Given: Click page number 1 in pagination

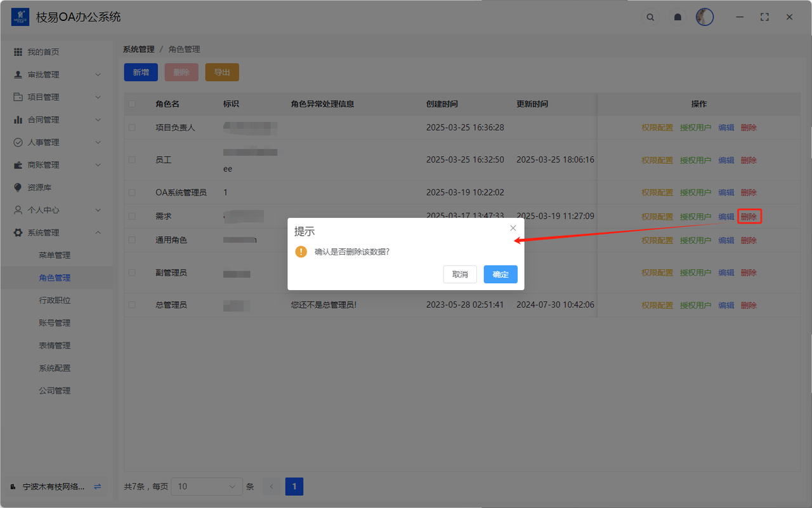Looking at the screenshot, I should (x=294, y=486).
